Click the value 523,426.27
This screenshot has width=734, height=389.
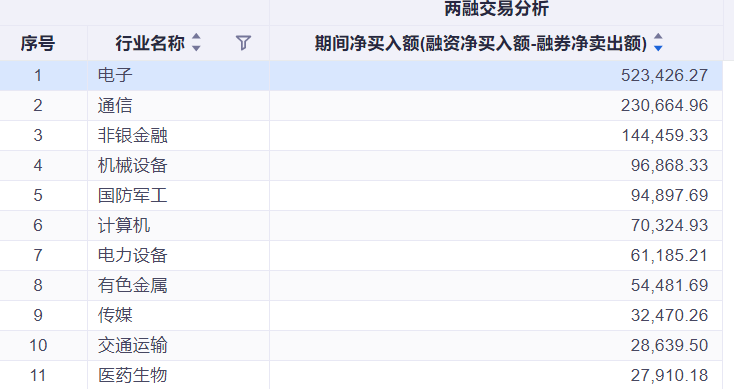(664, 75)
